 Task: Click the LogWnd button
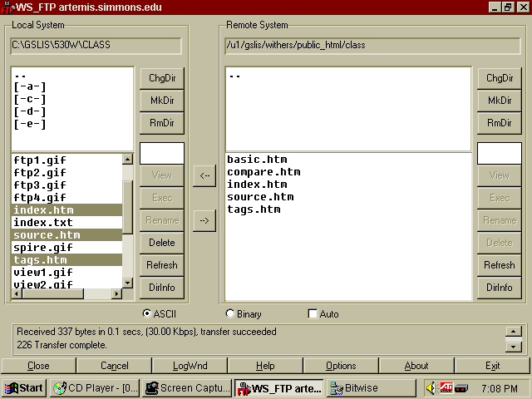click(x=190, y=366)
